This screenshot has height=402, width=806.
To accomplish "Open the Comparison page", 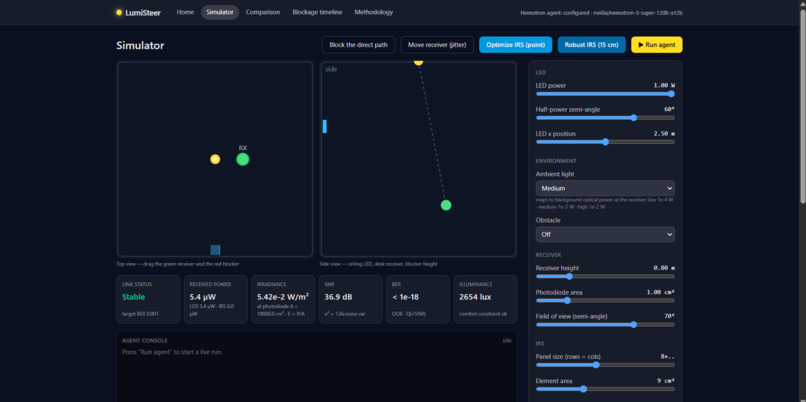I will 263,12.
